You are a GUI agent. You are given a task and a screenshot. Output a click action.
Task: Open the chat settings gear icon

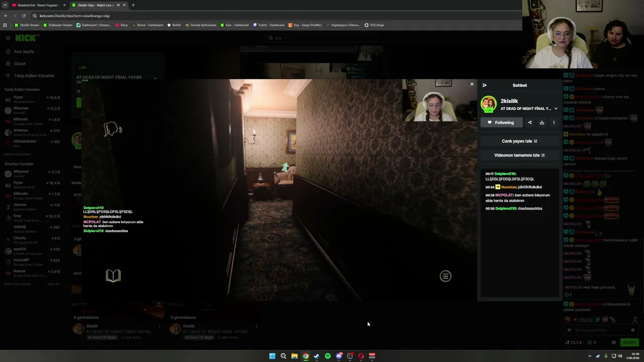coord(613,342)
